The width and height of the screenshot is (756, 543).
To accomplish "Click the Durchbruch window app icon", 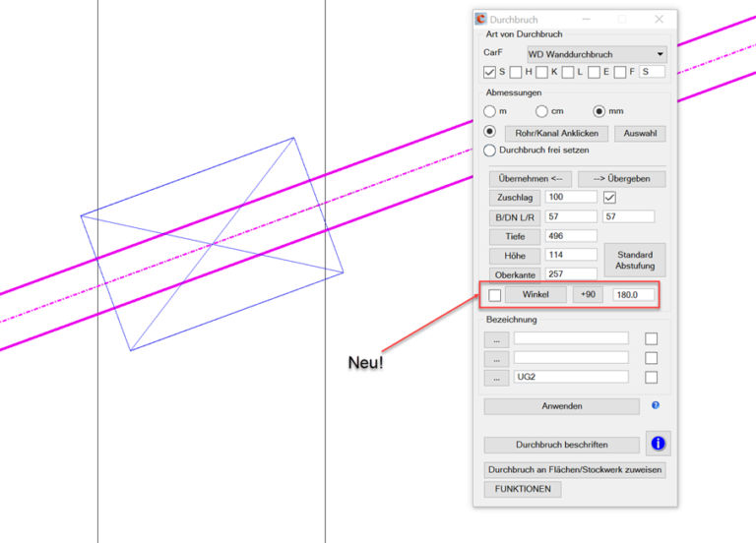I will click(x=480, y=20).
